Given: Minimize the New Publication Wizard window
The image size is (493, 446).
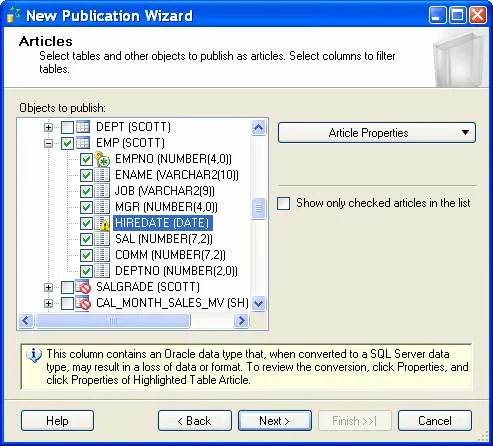Looking at the screenshot, I should pos(437,15).
